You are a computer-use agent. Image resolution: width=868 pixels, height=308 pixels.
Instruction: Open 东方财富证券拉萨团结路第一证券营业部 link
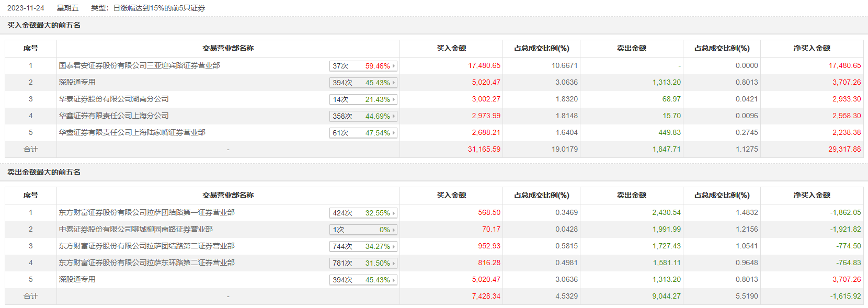pos(146,212)
